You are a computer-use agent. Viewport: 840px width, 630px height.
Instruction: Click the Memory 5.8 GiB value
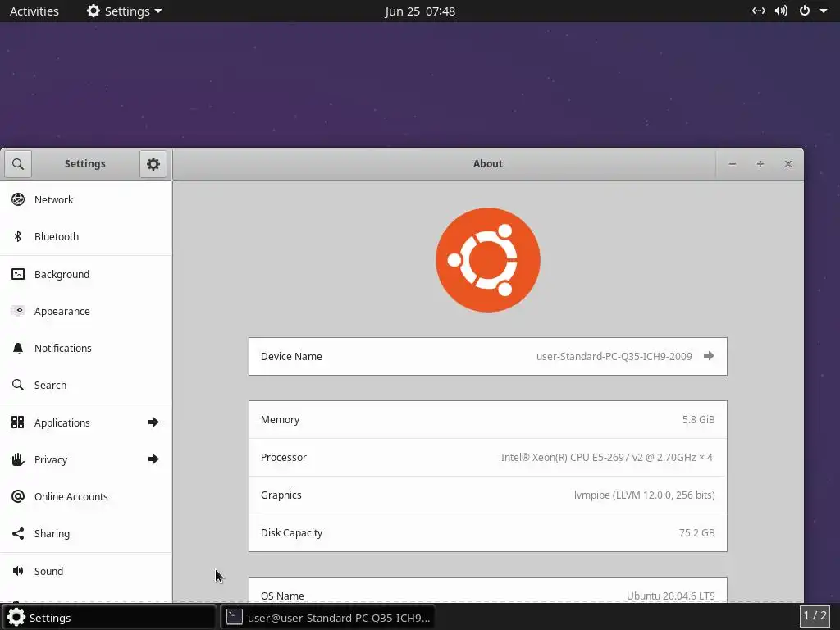698,419
